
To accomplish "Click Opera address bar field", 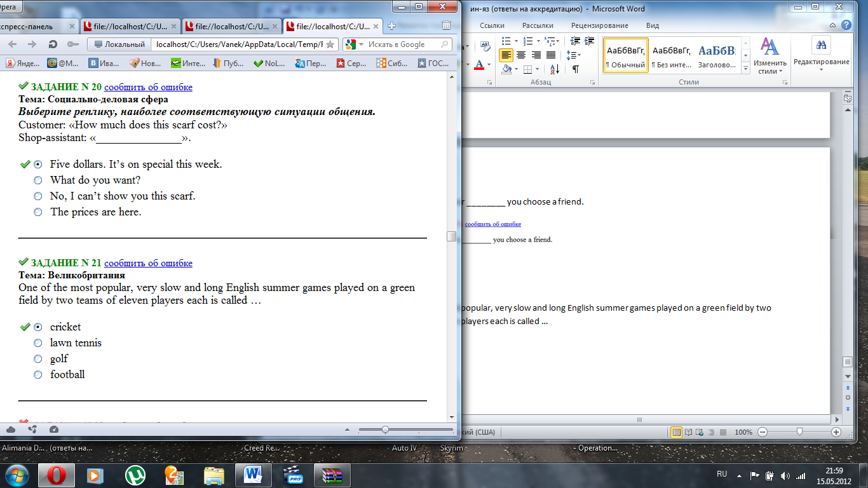I will [237, 44].
